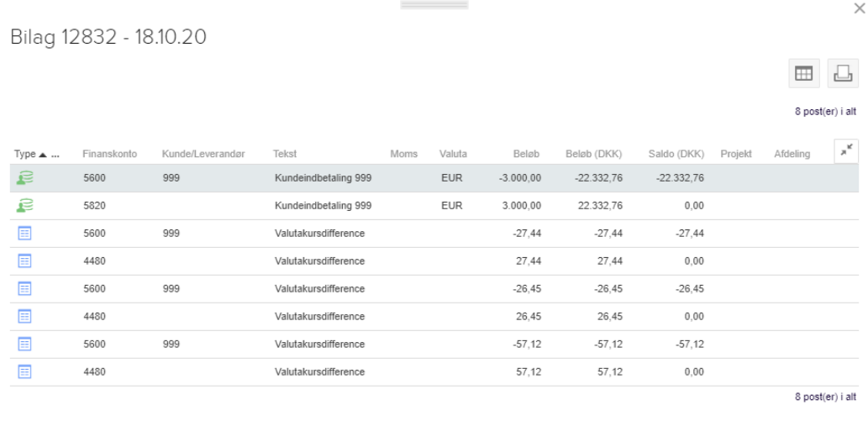Collapse the table with the shrink arrows icon
Viewport: 868px width, 442px height.
(x=846, y=150)
